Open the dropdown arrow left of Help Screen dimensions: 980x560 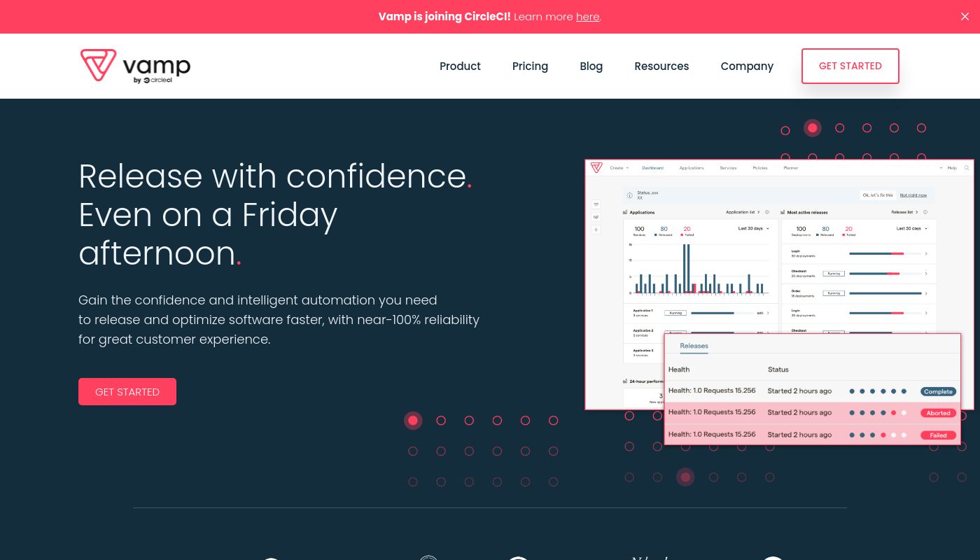941,168
